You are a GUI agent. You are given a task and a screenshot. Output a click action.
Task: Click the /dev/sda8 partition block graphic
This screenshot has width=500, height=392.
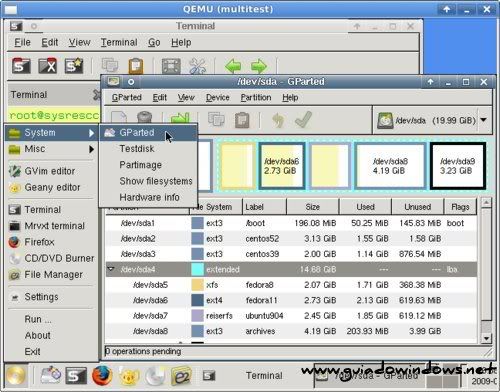click(390, 166)
